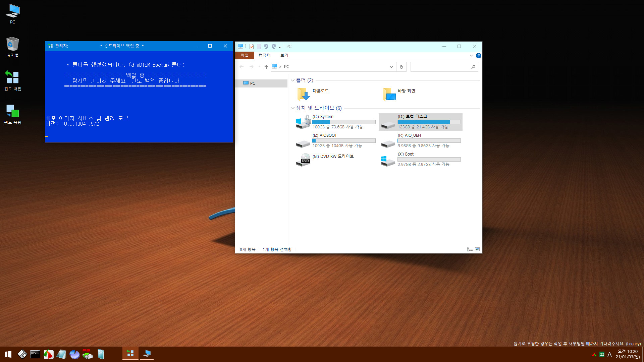The height and width of the screenshot is (362, 644).
Task: Click the (E:) AIOBOOT usage bar
Action: click(x=344, y=141)
